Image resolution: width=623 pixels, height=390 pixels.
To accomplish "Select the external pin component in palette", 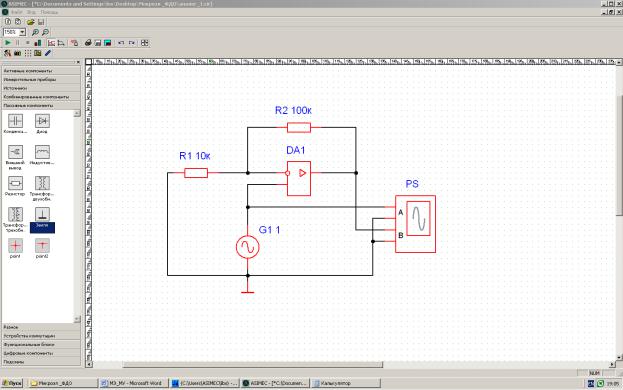I will tap(15, 152).
